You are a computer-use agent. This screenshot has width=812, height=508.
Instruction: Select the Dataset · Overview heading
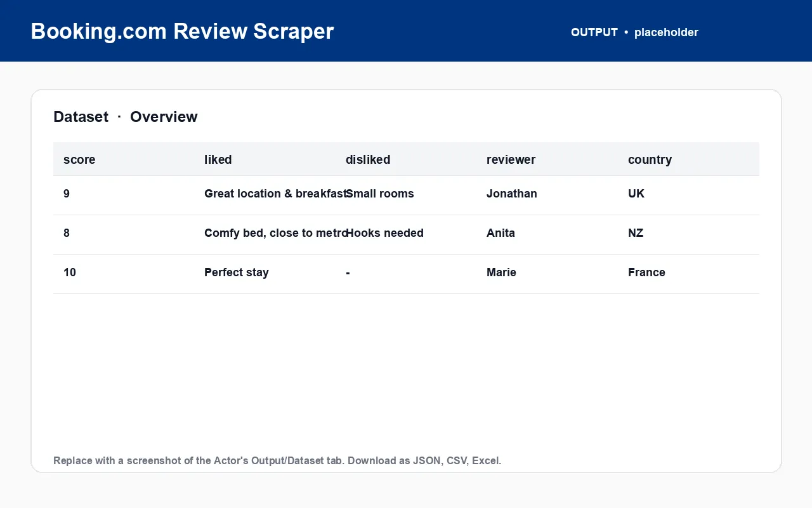(x=126, y=117)
